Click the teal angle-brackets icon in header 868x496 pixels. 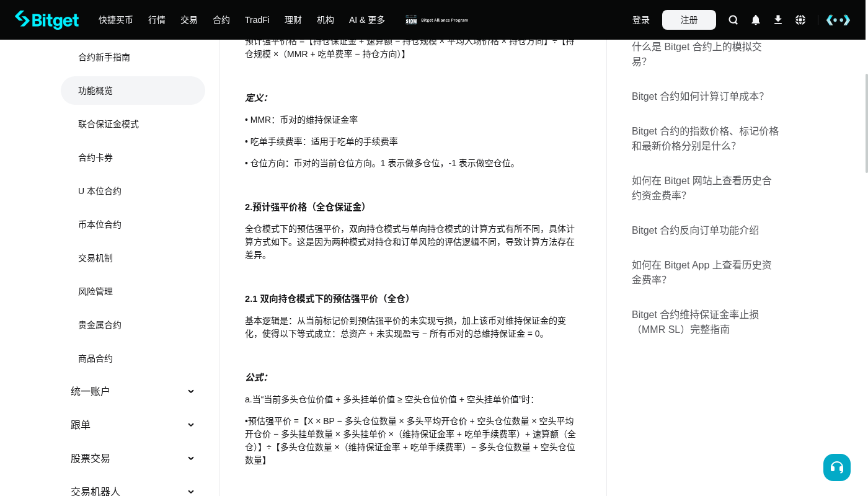(x=838, y=20)
